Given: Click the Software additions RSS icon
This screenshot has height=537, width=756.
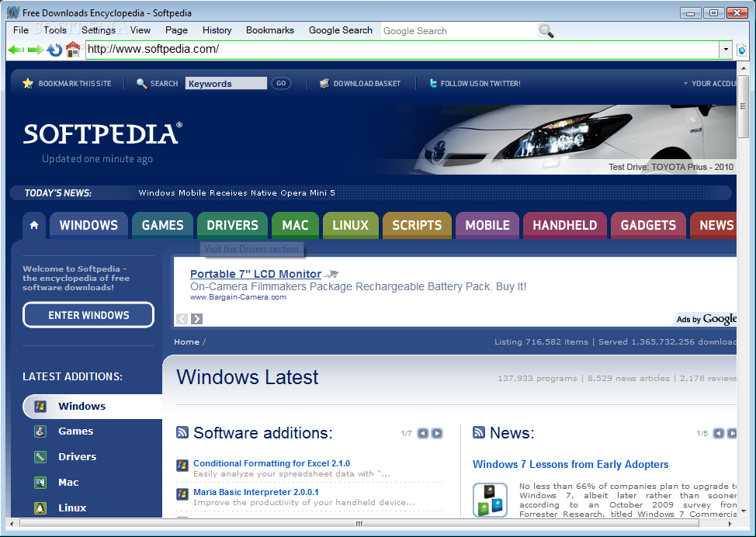Looking at the screenshot, I should click(182, 432).
